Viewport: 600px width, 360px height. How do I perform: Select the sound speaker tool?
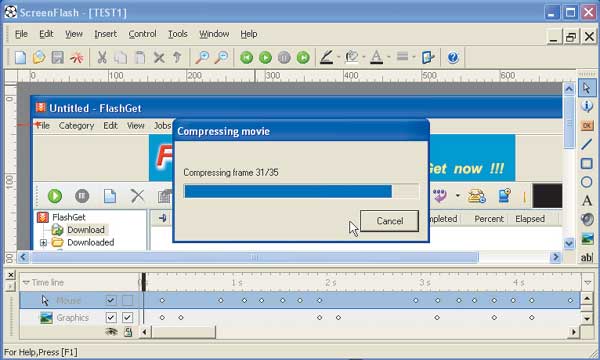(587, 219)
